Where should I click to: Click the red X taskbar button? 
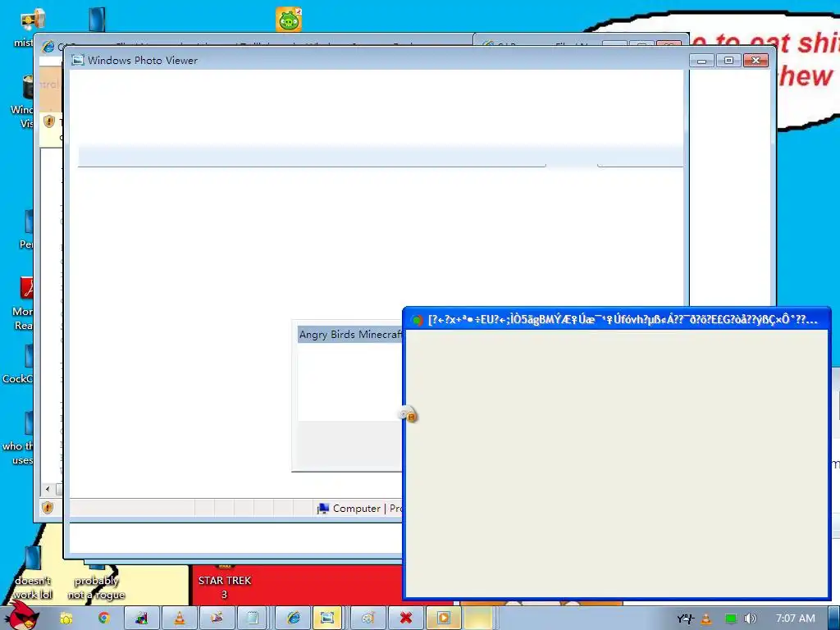(x=405, y=619)
